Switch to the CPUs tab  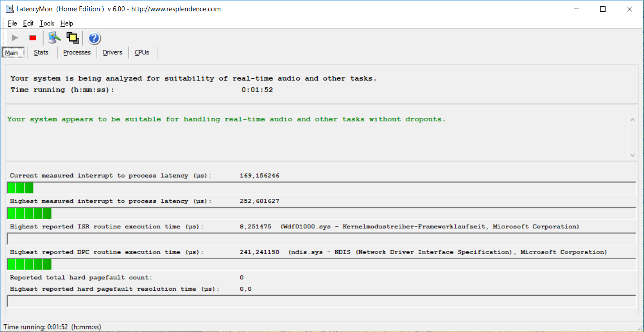(x=142, y=53)
